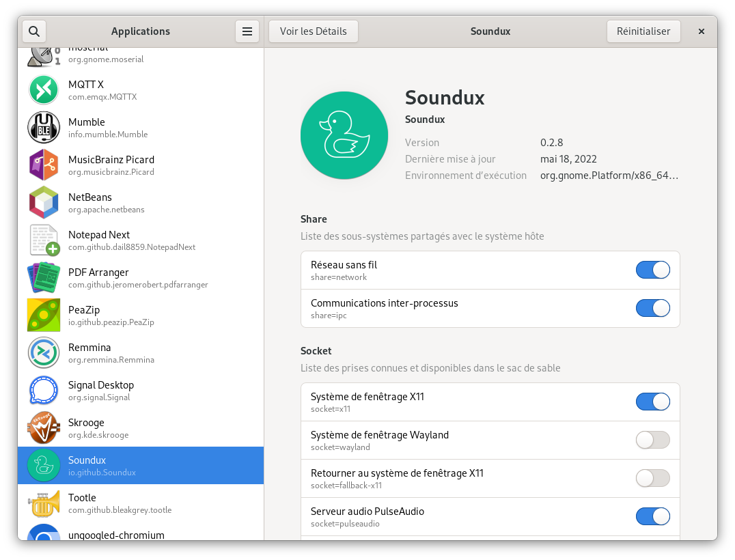This screenshot has height=560, width=735.
Task: Click the Signal Desktop bubble icon
Action: (x=44, y=390)
